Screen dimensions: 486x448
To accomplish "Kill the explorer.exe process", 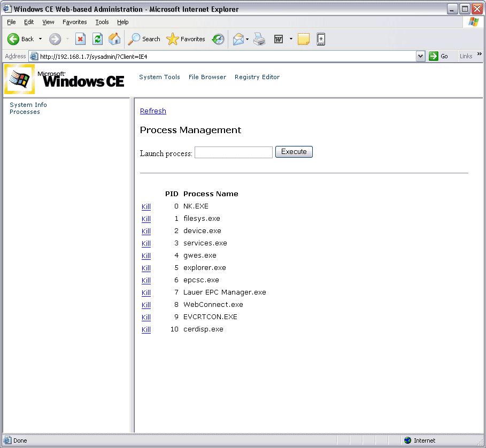I will tap(146, 268).
